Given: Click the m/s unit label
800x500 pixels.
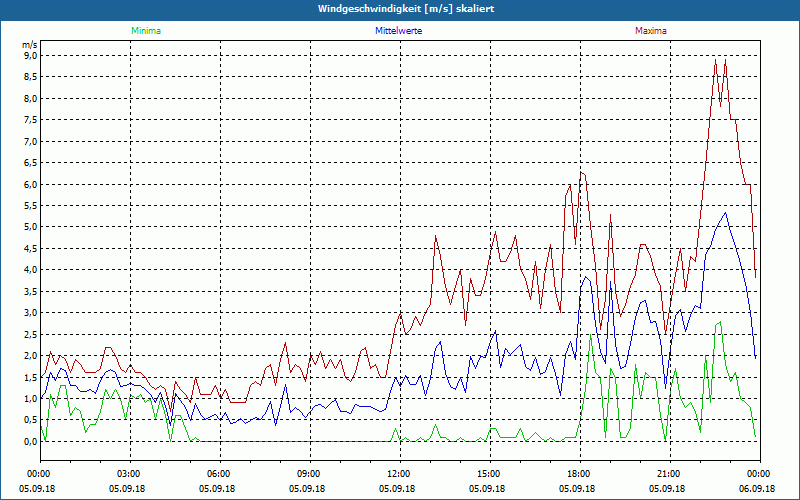Looking at the screenshot, I should 30,45.
